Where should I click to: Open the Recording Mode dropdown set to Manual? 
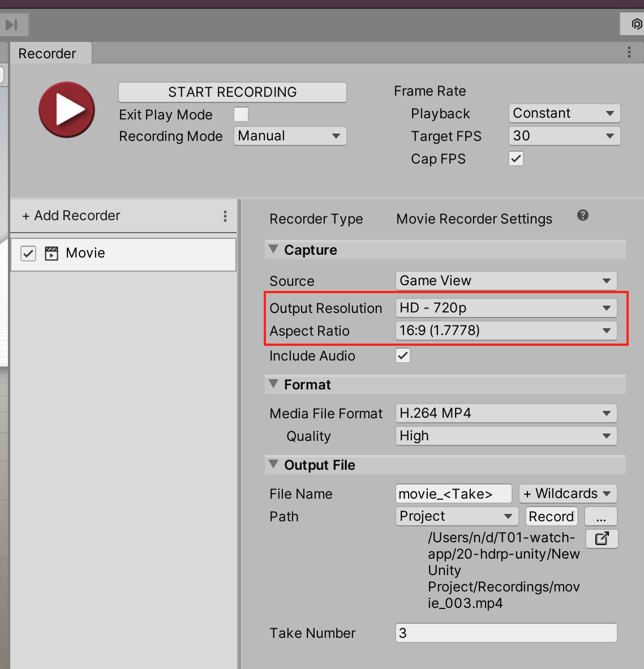pyautogui.click(x=290, y=136)
